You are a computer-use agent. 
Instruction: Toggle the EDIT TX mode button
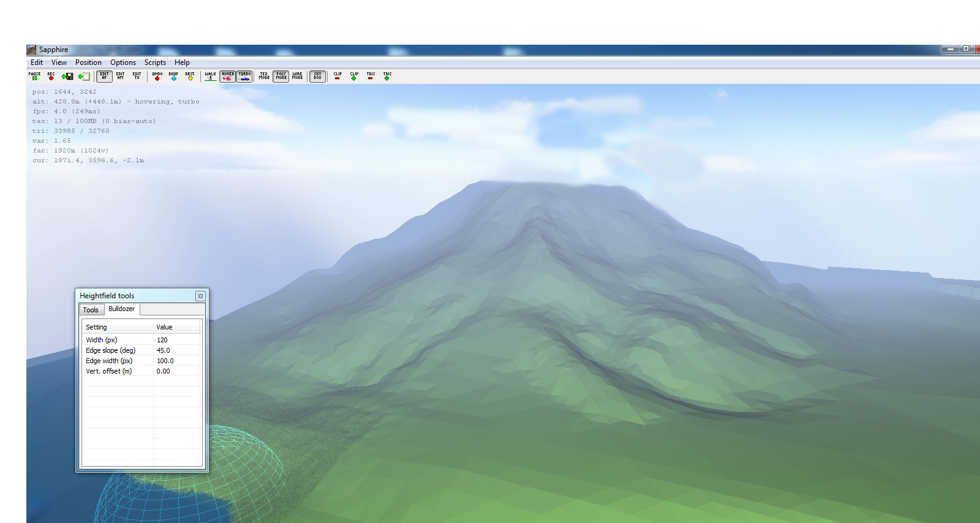click(137, 76)
